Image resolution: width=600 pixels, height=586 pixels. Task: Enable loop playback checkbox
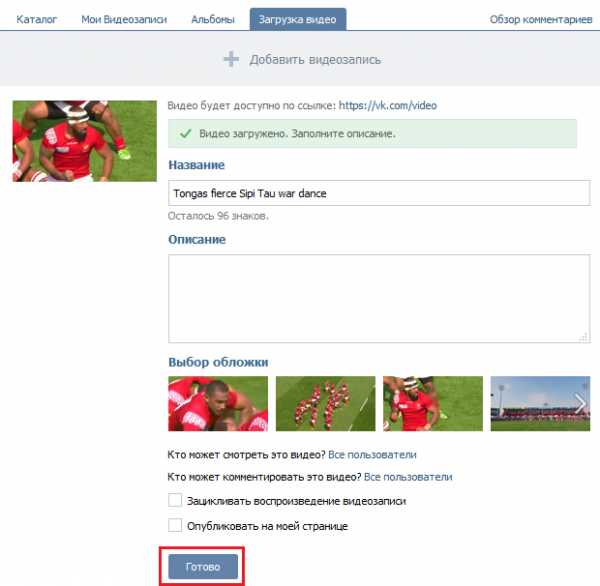(175, 500)
